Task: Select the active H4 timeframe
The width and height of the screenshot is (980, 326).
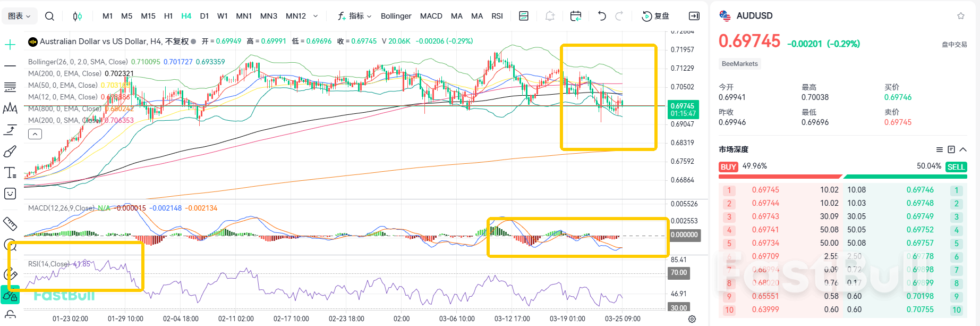Action: tap(186, 16)
